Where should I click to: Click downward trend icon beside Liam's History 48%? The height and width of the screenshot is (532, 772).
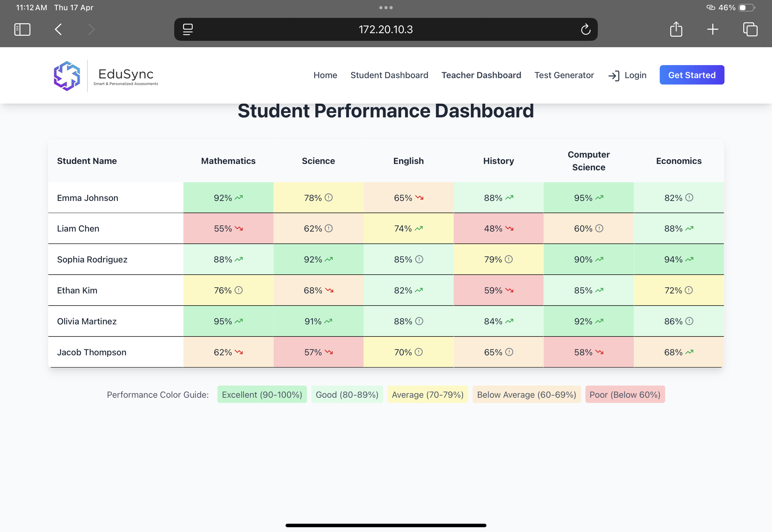(509, 229)
